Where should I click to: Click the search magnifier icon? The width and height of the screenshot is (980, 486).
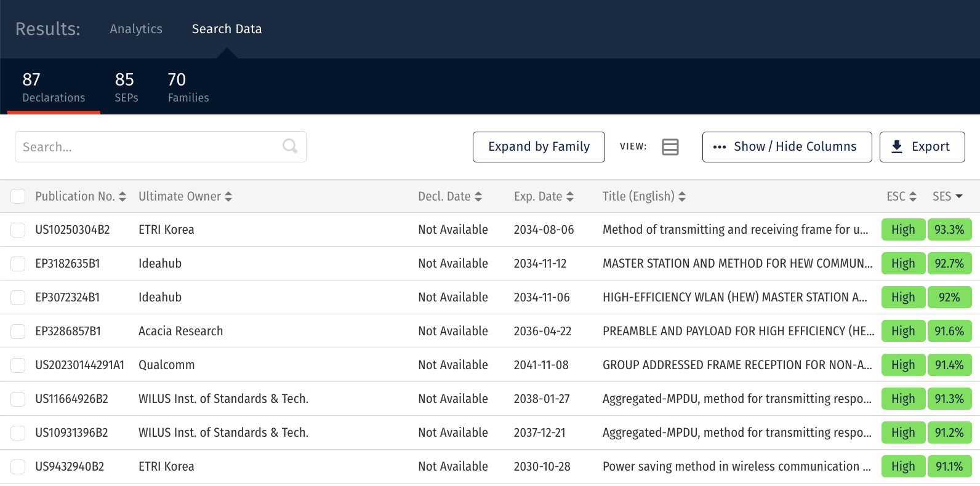click(290, 146)
